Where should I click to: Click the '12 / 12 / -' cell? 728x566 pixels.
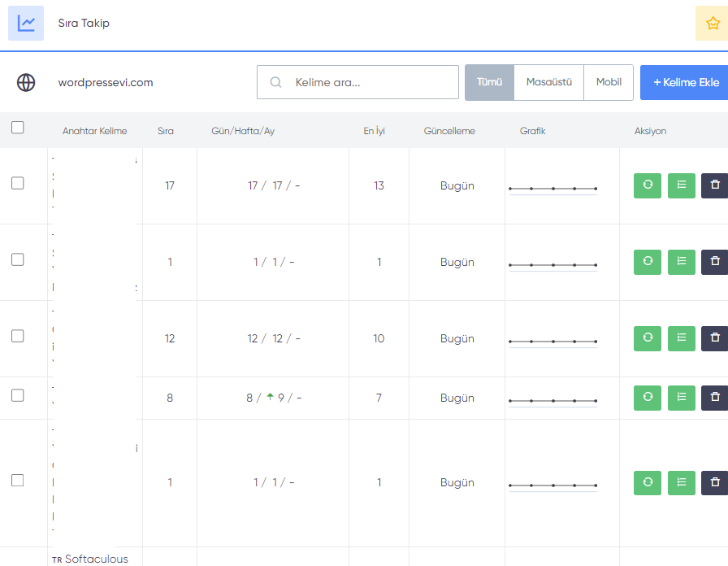(274, 338)
